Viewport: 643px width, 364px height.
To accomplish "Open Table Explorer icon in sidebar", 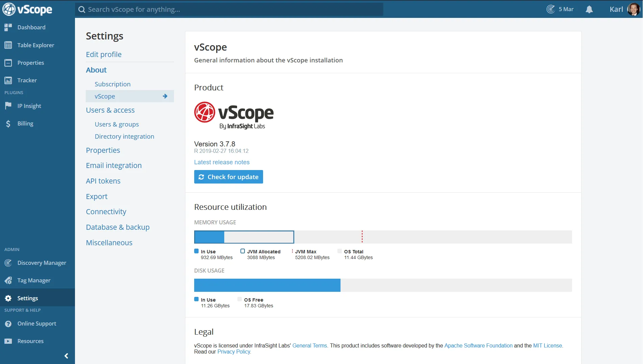I will click(x=8, y=45).
